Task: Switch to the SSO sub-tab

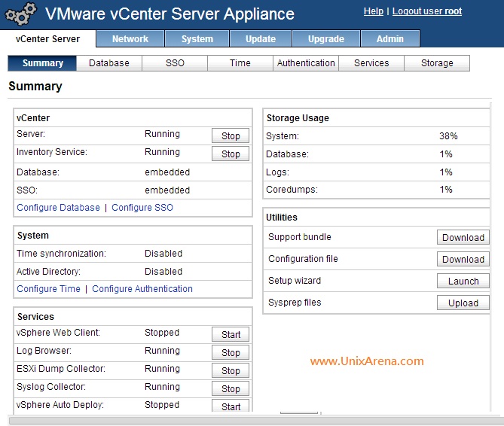Action: 175,63
